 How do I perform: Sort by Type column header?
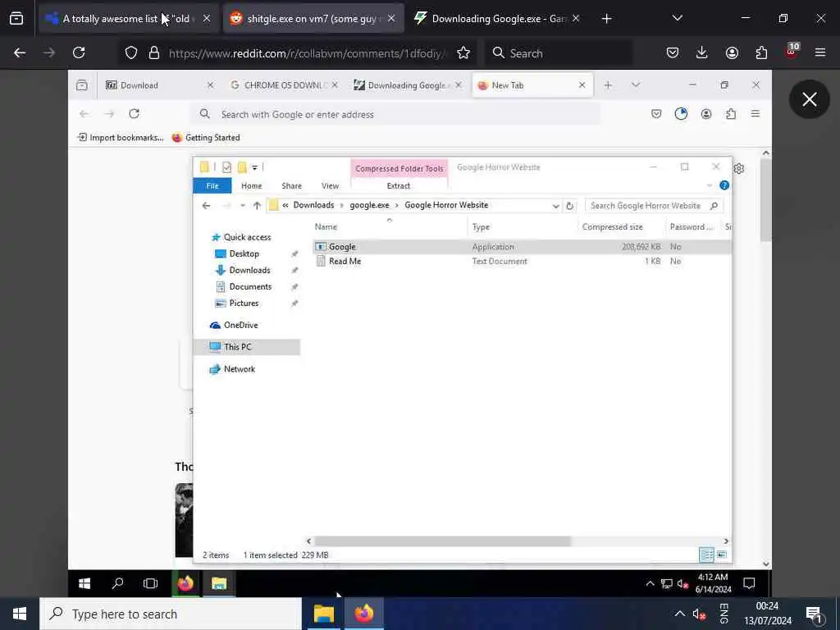[x=481, y=227]
